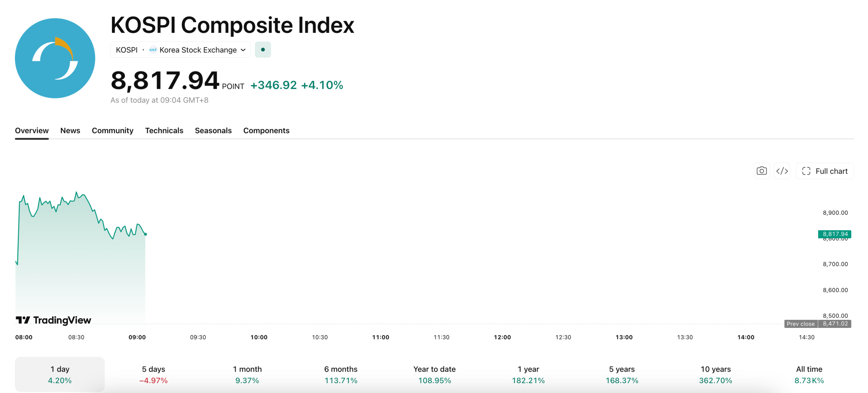The image size is (868, 393).
Task: Click the +346.92 +4.10% change value
Action: 297,85
